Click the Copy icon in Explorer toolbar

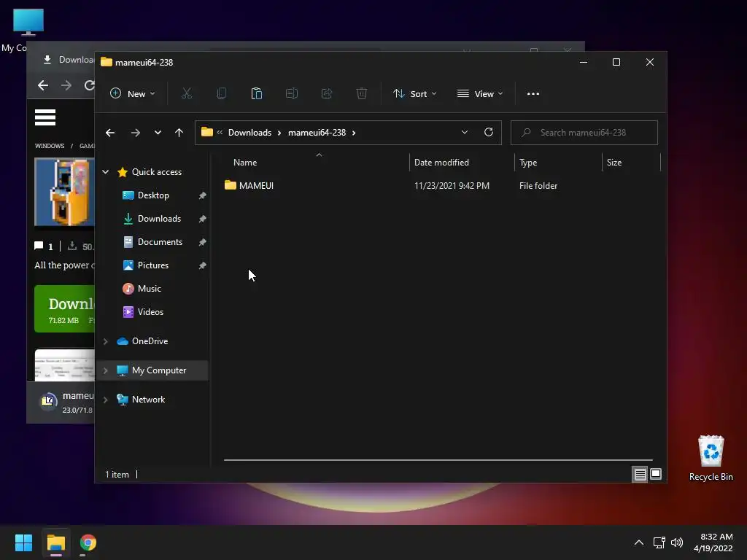point(222,94)
